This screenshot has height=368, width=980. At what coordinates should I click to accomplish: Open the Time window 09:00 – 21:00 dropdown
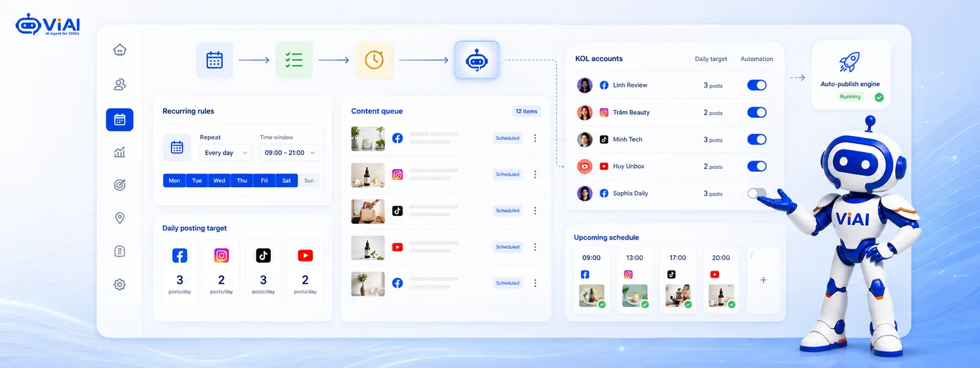pos(290,153)
